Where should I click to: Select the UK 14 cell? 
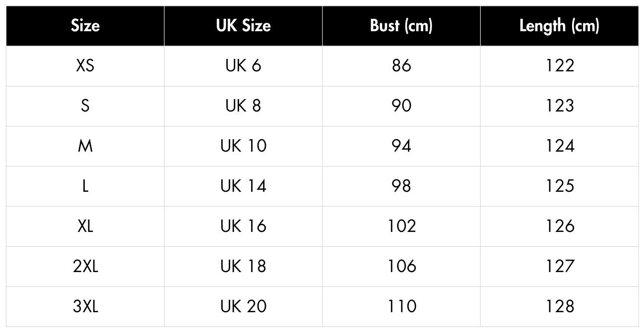coord(243,186)
